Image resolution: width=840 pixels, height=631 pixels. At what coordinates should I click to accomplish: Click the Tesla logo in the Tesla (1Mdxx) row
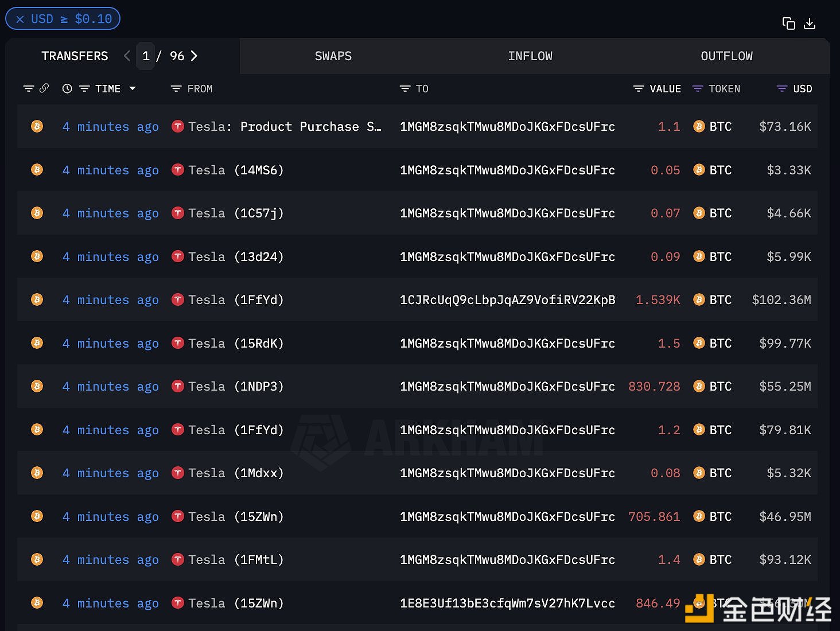(178, 473)
